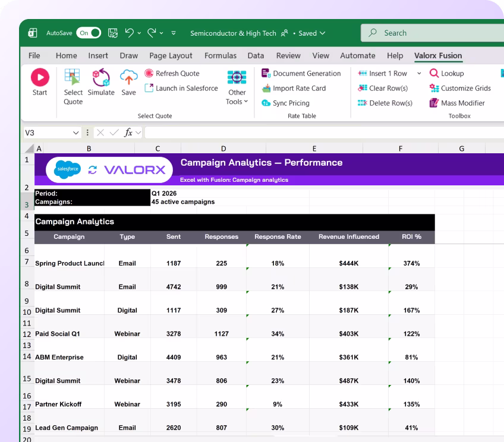This screenshot has width=504, height=442.
Task: Click Insert 1 Row
Action: pyautogui.click(x=383, y=73)
